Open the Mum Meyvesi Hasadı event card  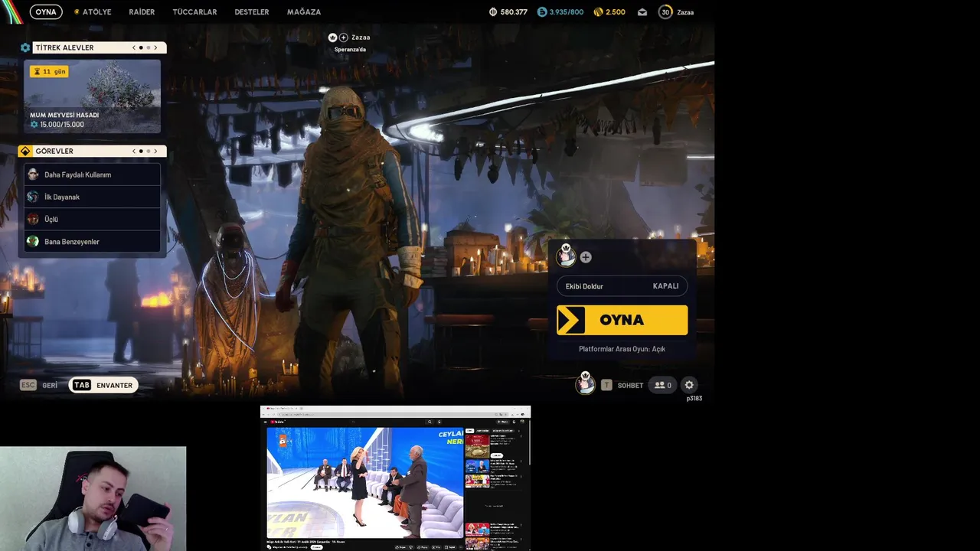pyautogui.click(x=92, y=96)
